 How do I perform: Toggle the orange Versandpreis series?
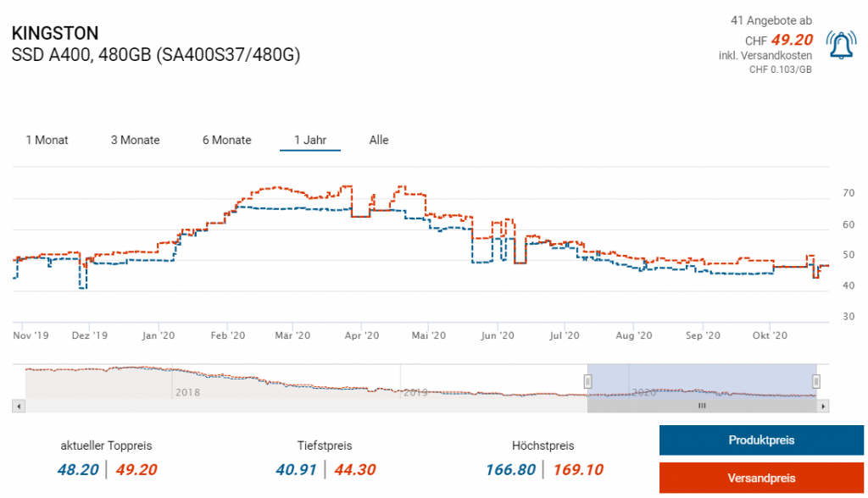[743, 479]
